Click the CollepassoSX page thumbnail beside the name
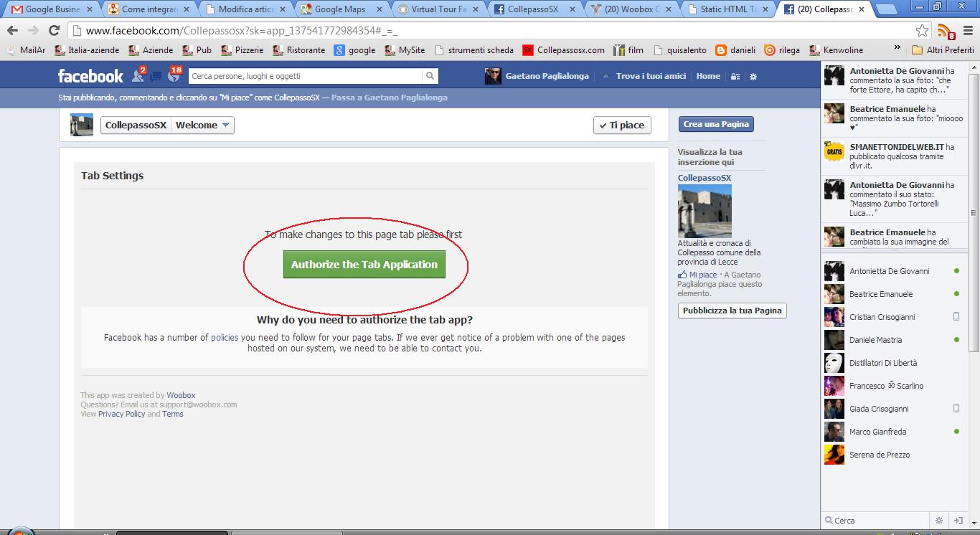The height and width of the screenshot is (535, 980). click(82, 125)
